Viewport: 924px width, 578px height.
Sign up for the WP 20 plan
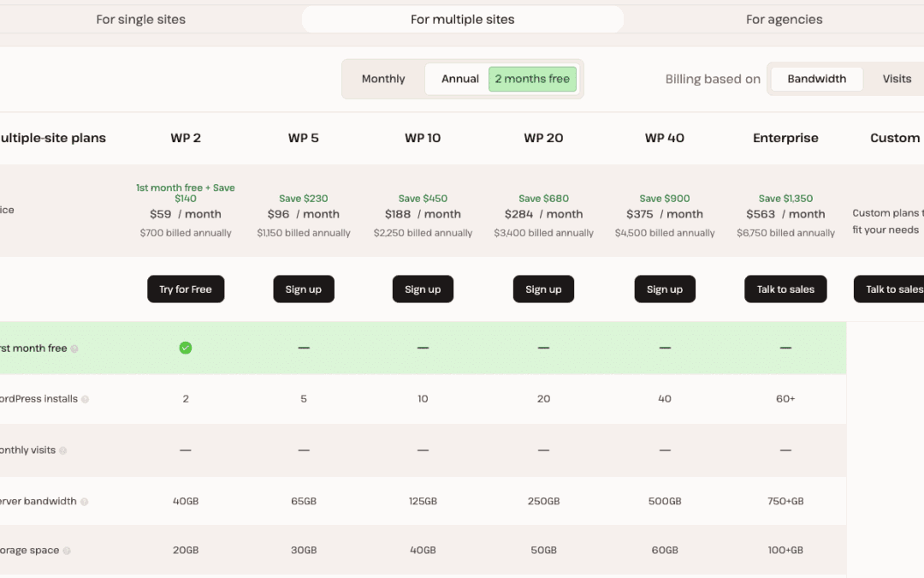pyautogui.click(x=543, y=289)
